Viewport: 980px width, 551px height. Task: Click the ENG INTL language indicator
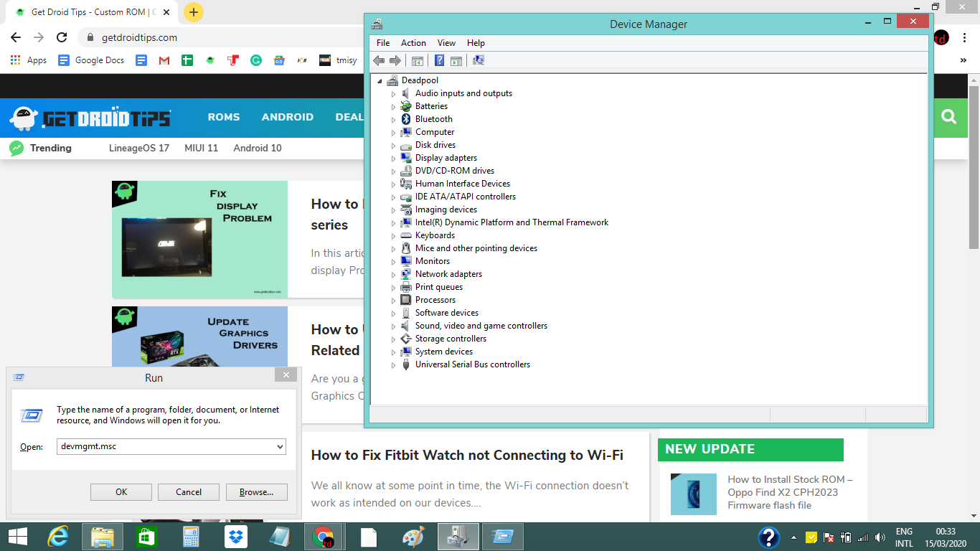pos(904,537)
